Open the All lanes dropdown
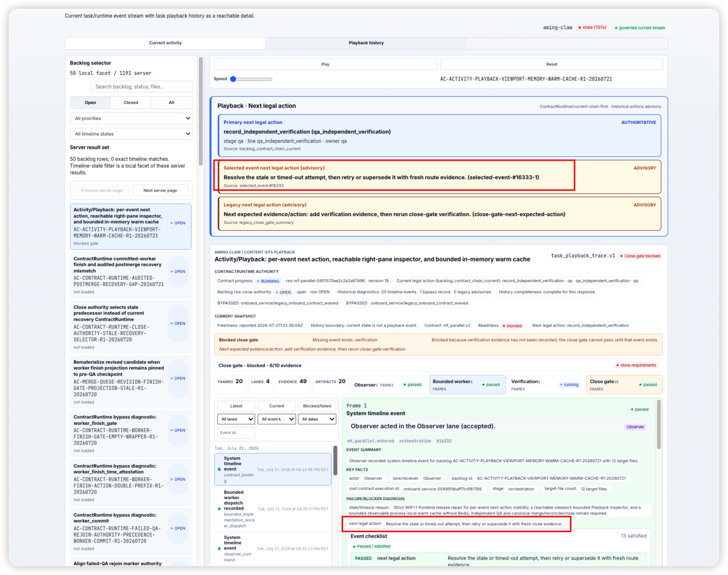 (236, 419)
